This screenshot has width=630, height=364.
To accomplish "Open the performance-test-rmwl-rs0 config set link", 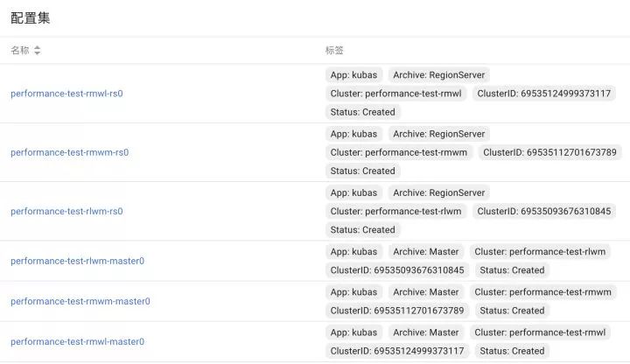I will [x=66, y=94].
